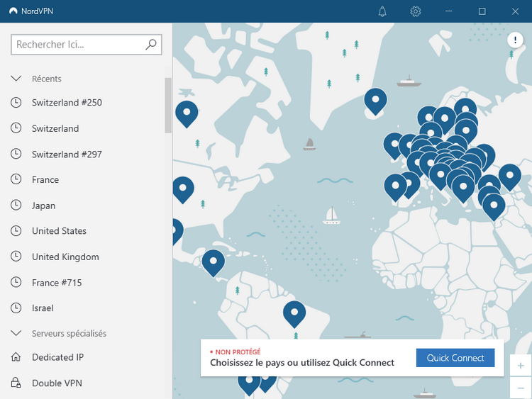The height and width of the screenshot is (399, 532).
Task: Select the easternmost map pin near Georgia
Action: (510, 176)
